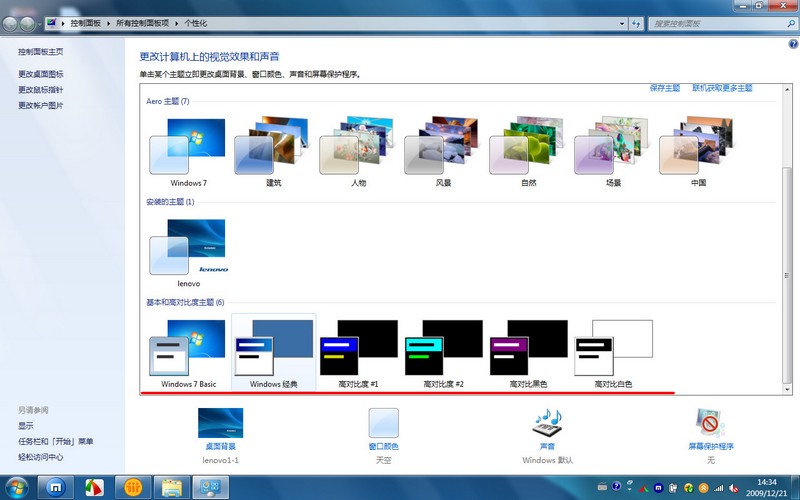
Task: Click the keyboard input tray icon
Action: pos(602,486)
